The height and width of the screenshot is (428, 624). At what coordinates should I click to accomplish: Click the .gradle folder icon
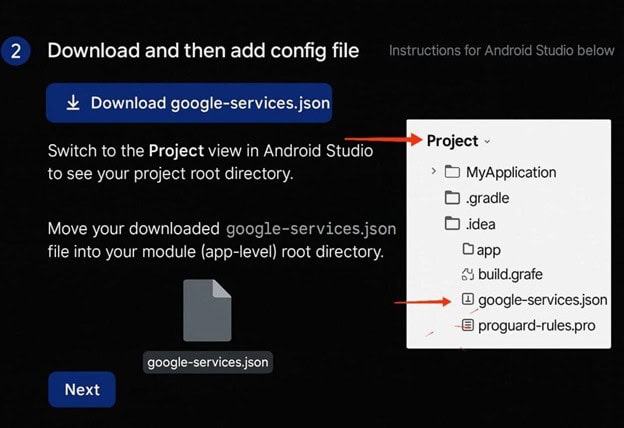(452, 197)
